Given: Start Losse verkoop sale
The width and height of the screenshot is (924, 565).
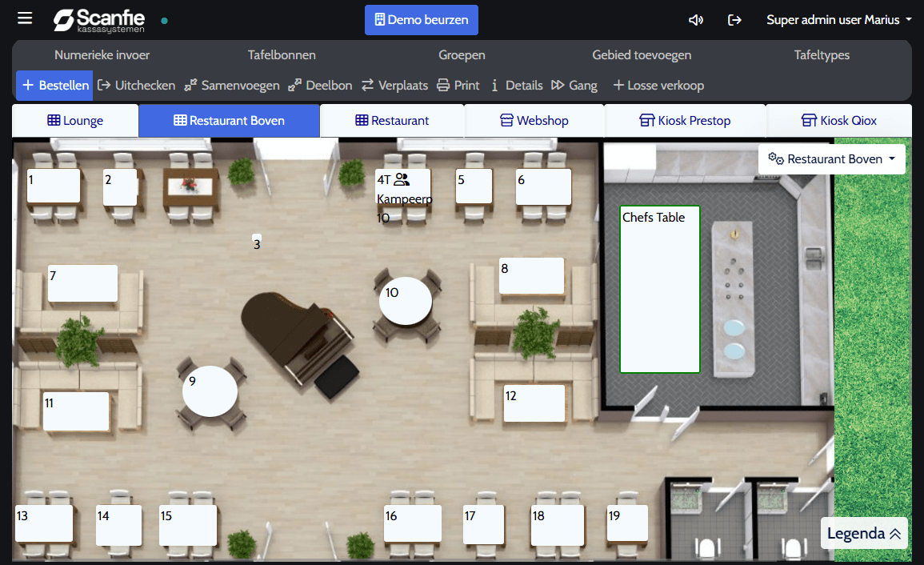Looking at the screenshot, I should [x=658, y=85].
